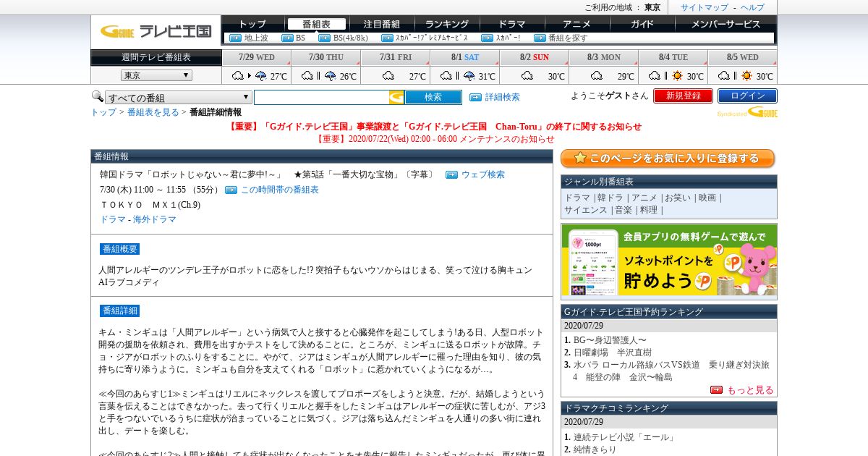
Task: Open the red 事業譲渡 important notice link
Action: (x=435, y=127)
